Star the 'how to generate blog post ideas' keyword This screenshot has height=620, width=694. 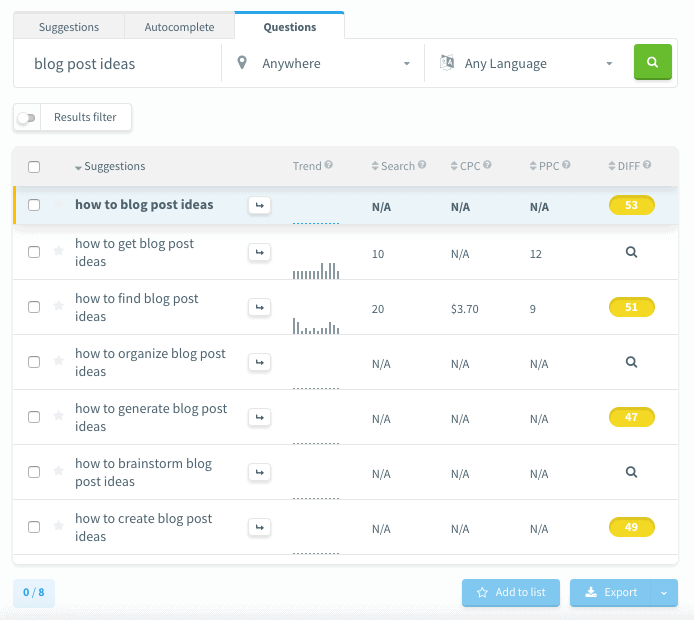tap(58, 416)
